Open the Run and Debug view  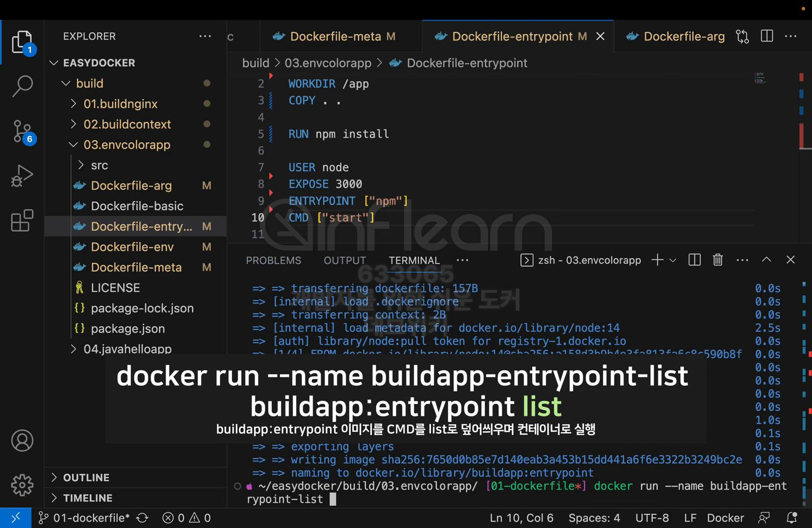[x=22, y=176]
